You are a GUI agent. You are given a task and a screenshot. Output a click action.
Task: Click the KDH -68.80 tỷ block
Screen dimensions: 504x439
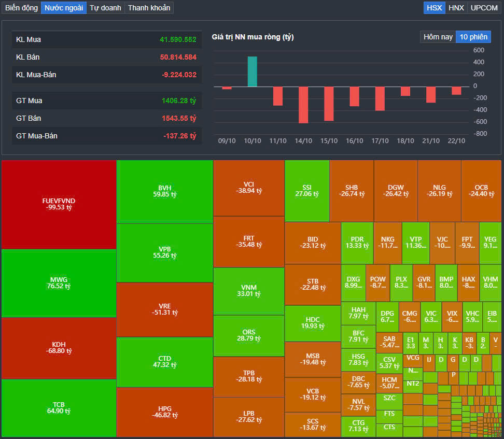(x=59, y=348)
